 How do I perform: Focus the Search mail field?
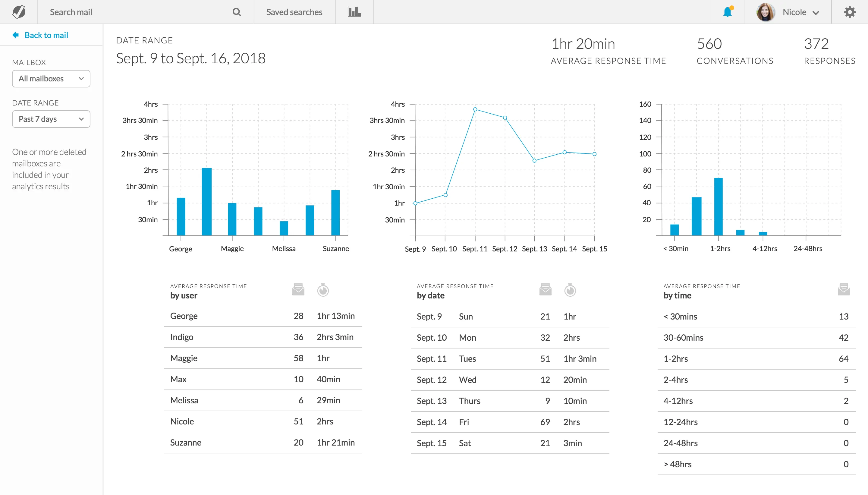136,12
